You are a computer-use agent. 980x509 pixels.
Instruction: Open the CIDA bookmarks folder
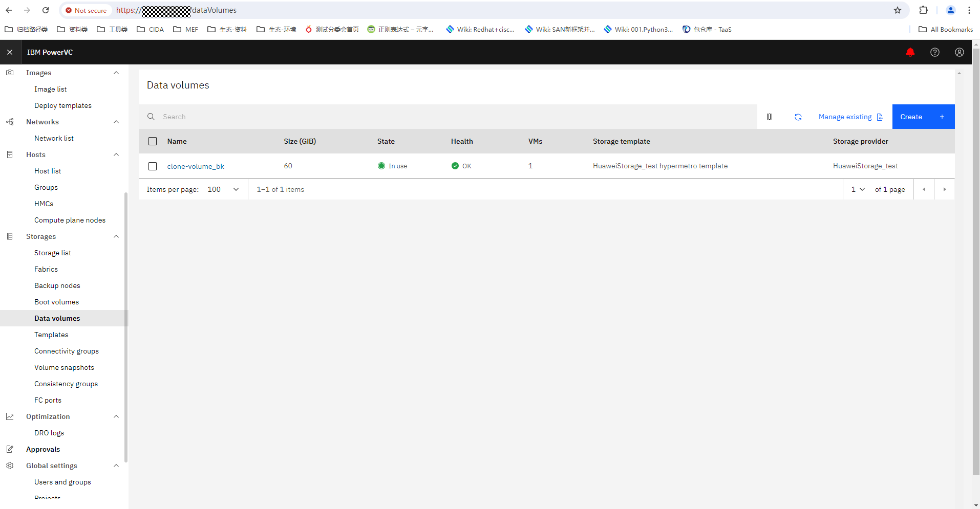point(151,29)
